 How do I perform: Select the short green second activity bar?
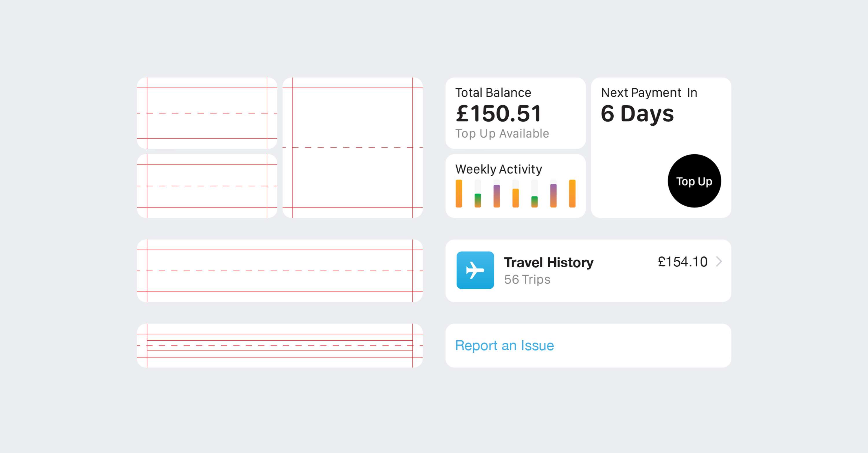tap(478, 200)
